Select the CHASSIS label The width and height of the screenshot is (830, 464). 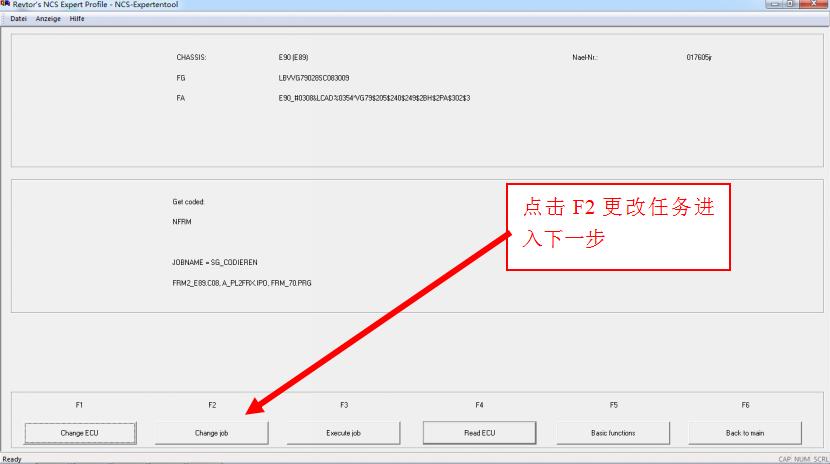[191, 57]
